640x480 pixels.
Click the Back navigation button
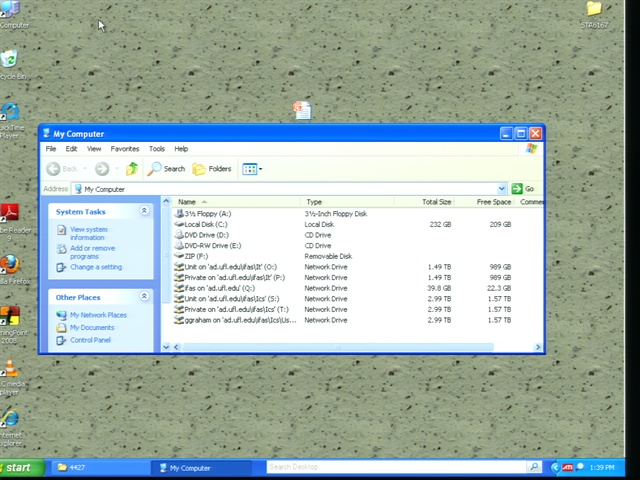point(62,169)
